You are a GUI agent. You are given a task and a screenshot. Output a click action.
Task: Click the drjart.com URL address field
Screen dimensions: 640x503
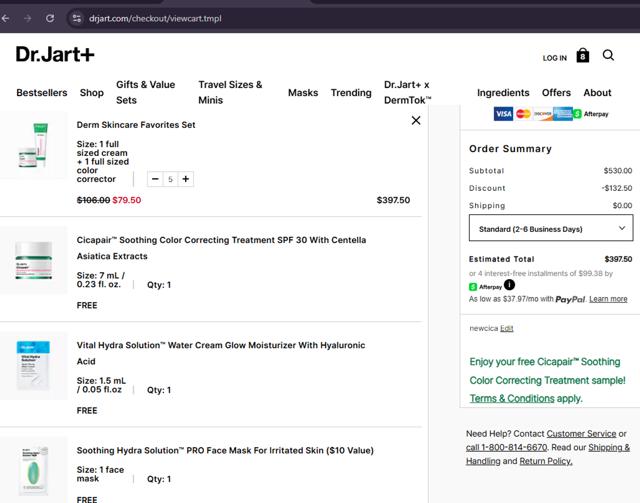pos(155,18)
